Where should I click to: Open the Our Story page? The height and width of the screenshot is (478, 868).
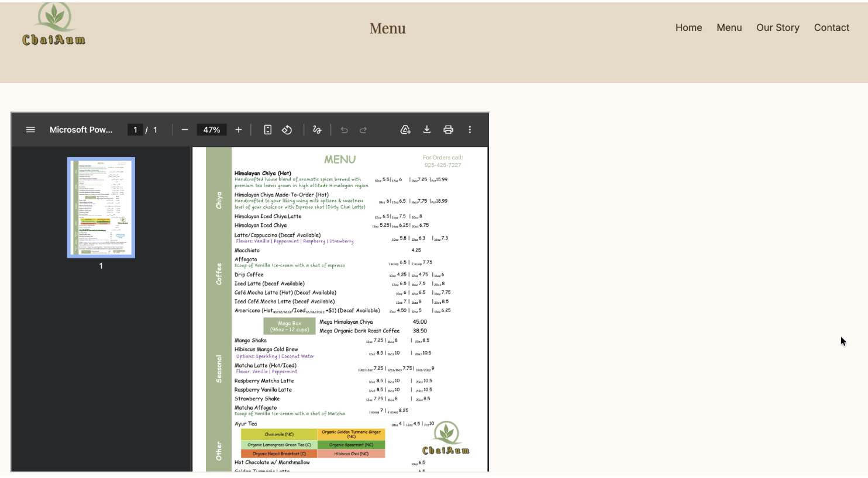(x=778, y=27)
